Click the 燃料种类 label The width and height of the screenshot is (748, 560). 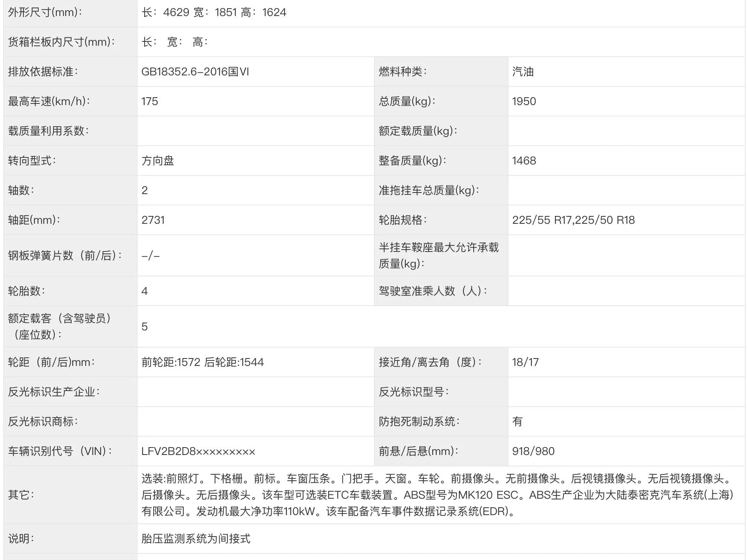point(403,72)
